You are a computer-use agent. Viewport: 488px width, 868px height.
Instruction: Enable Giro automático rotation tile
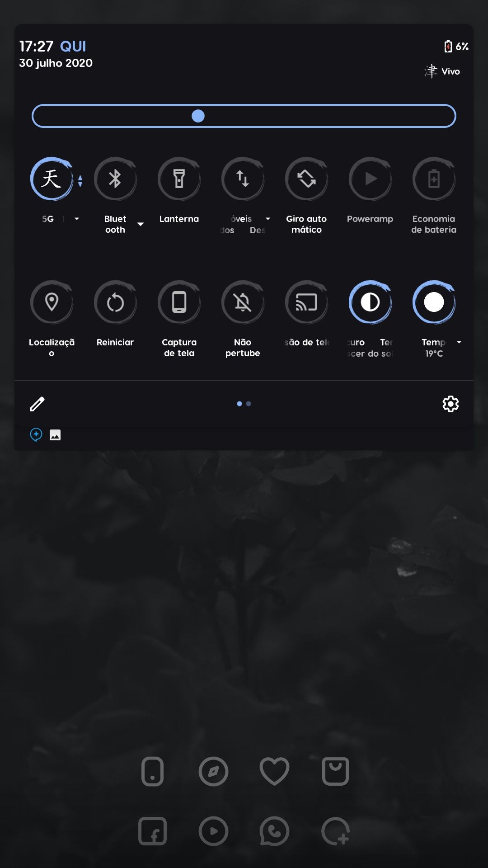[x=306, y=179]
